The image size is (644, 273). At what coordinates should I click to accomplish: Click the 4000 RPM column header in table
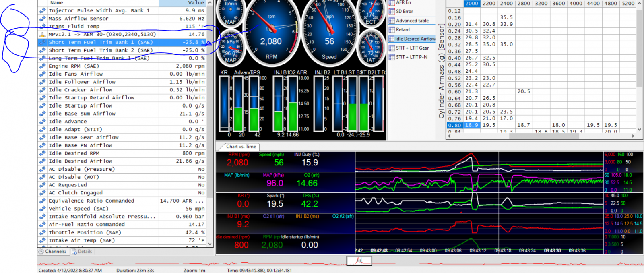point(576,4)
